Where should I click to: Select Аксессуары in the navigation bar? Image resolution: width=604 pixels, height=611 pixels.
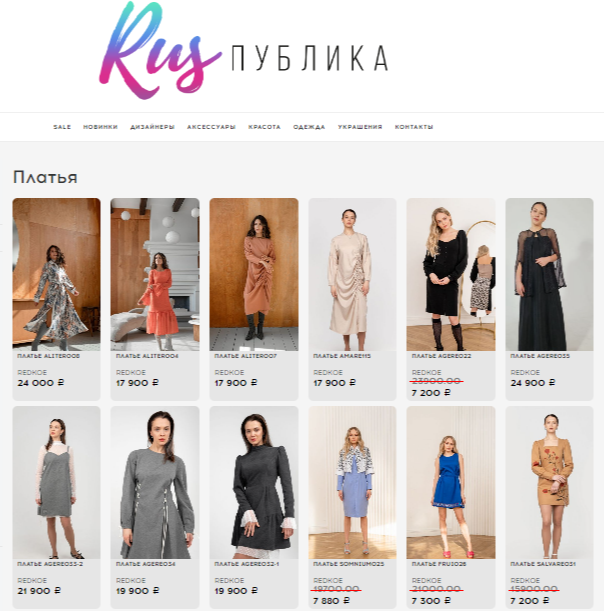pyautogui.click(x=211, y=127)
